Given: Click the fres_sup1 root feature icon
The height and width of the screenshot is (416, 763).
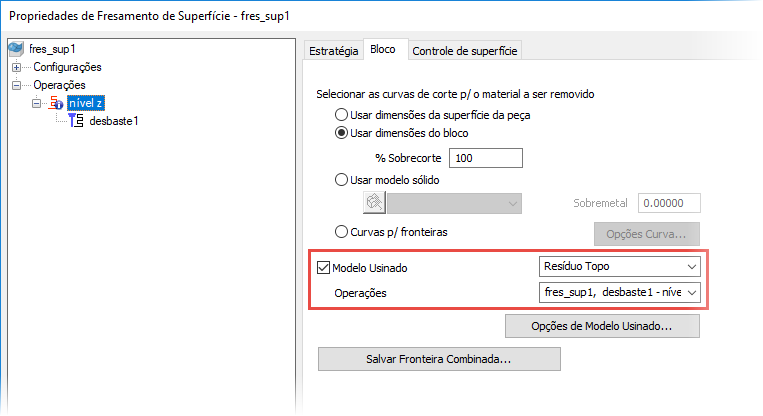Looking at the screenshot, I should (16, 48).
